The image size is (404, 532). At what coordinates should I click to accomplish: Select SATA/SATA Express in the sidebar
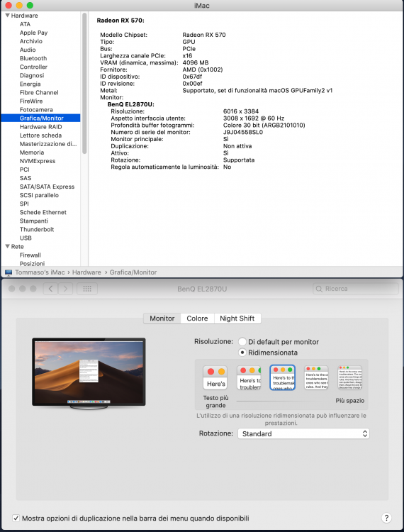(x=47, y=187)
